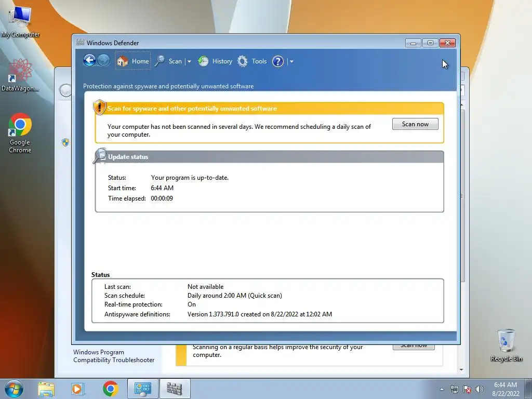532x399 pixels.
Task: Click the network tray icon
Action: [454, 389]
